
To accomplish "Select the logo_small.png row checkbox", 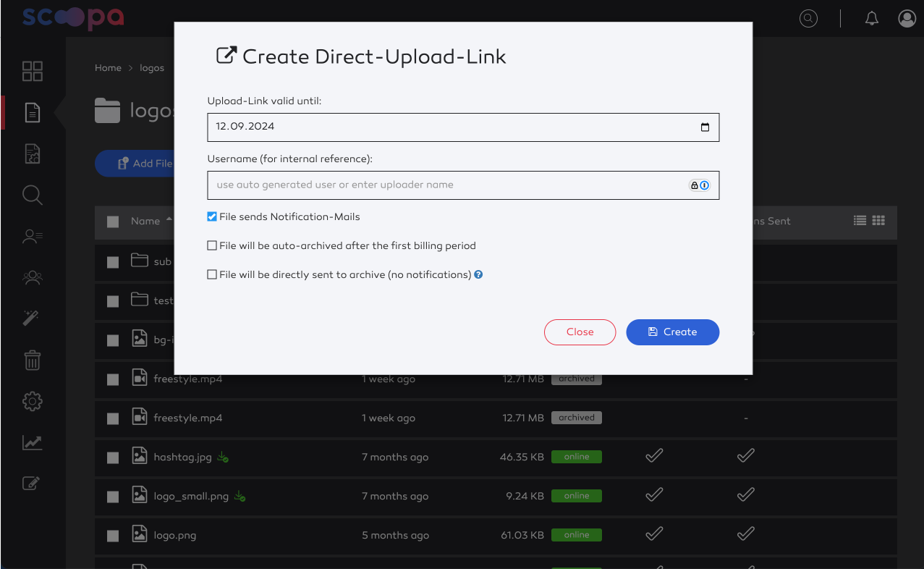I will click(113, 497).
